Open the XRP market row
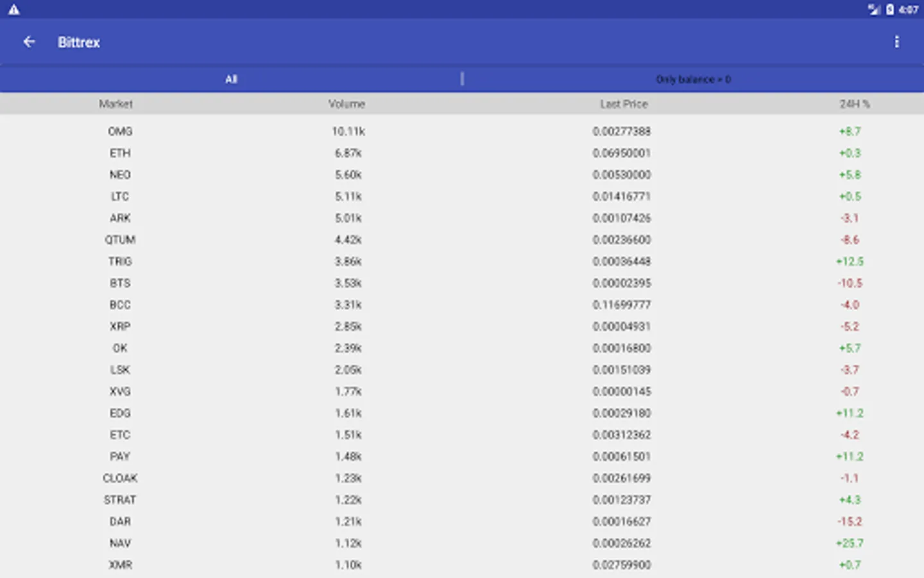 pos(462,326)
